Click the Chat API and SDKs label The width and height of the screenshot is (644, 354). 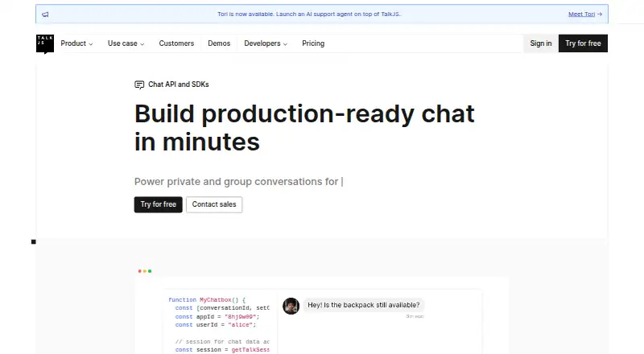pos(178,84)
